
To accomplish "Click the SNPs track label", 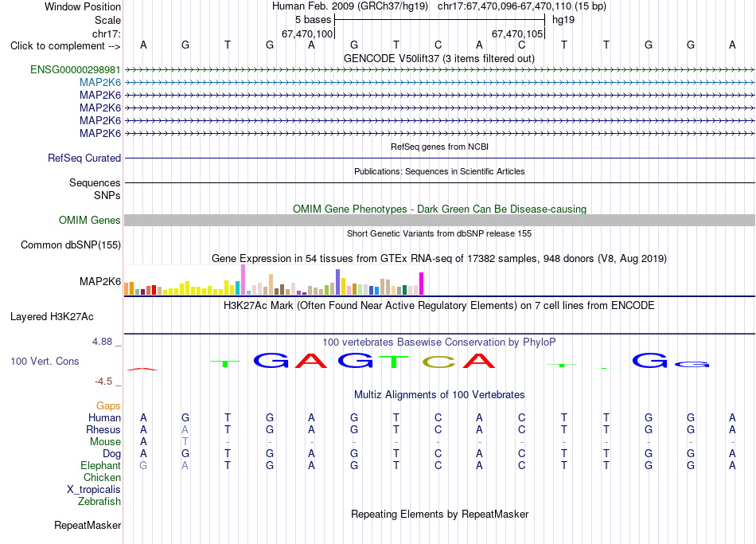I will [x=107, y=195].
